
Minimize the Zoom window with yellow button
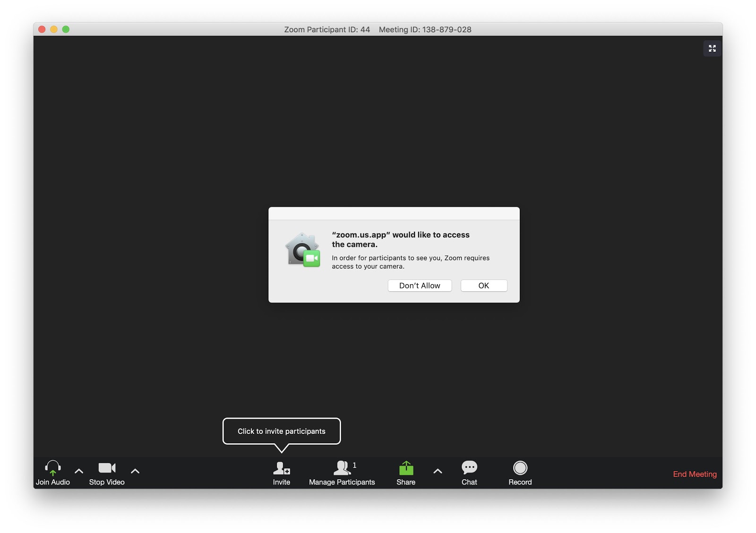coord(54,29)
